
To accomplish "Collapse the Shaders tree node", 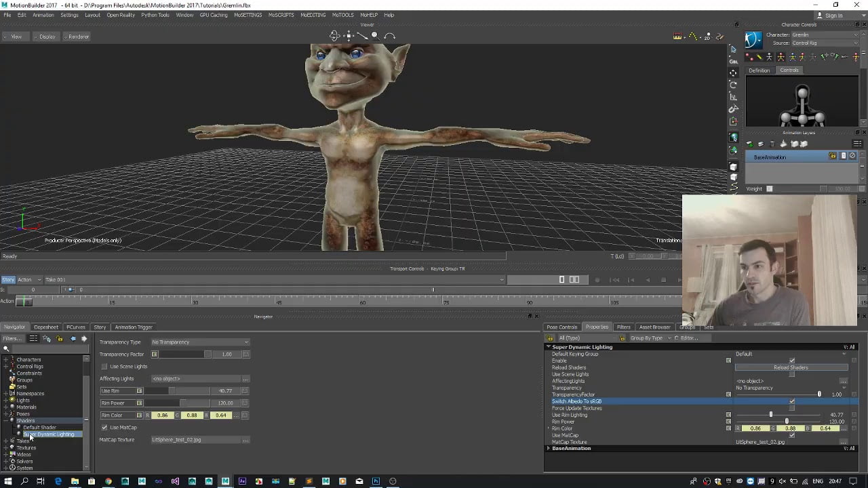I will [x=5, y=421].
